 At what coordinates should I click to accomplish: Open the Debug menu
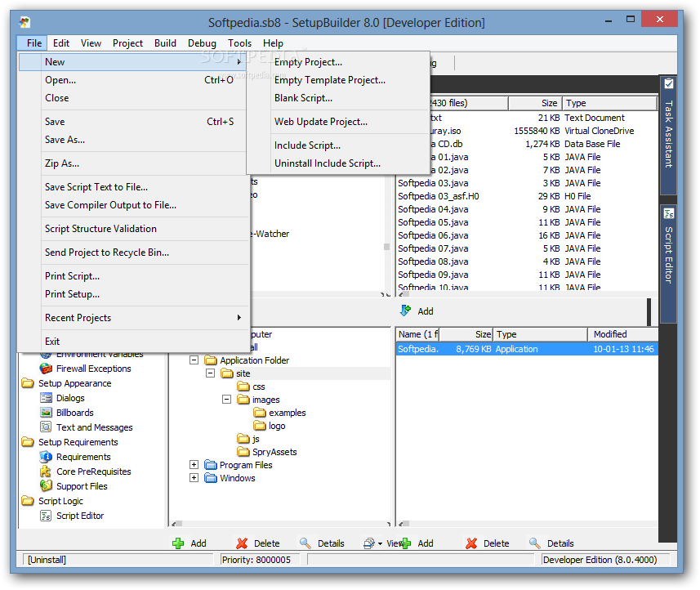(202, 43)
